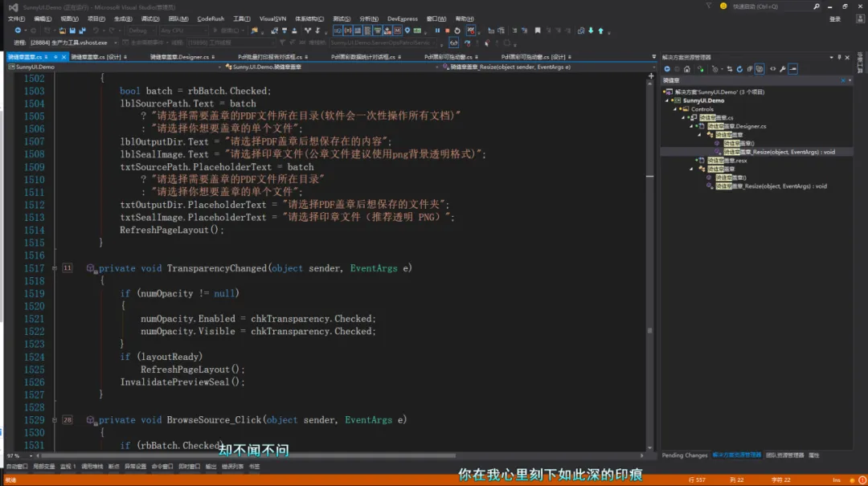Restart debugging using the circular arrow icon
The width and height of the screenshot is (868, 486).
[x=457, y=31]
